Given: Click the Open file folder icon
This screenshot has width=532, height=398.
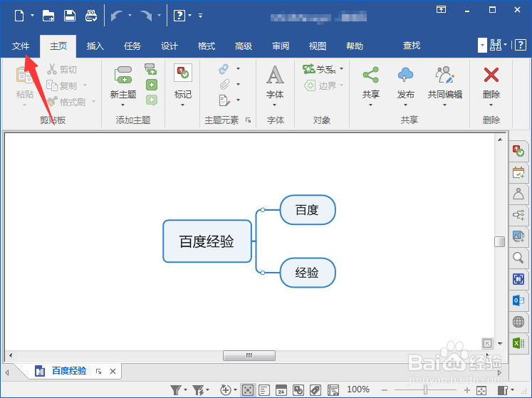Looking at the screenshot, I should tap(48, 16).
